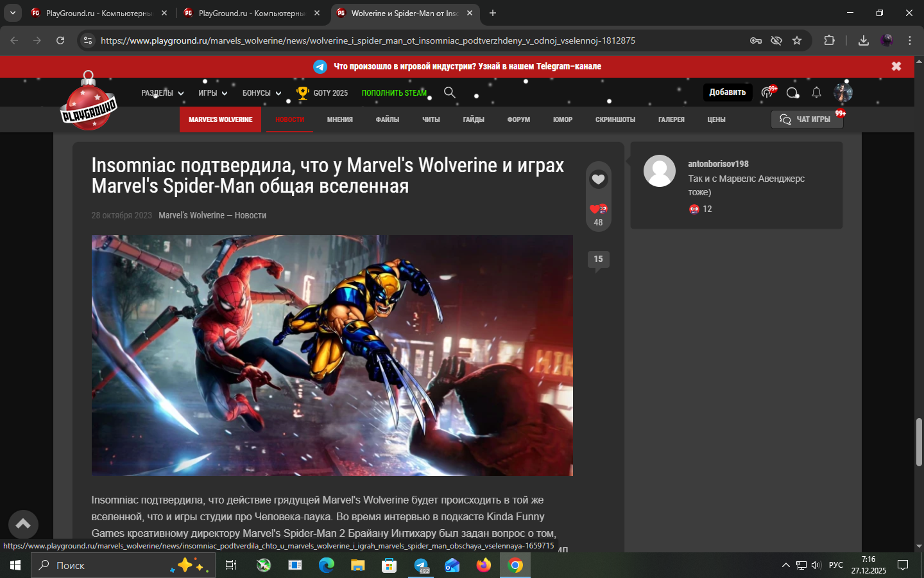This screenshot has width=924, height=578.
Task: Open Firefox from the taskbar
Action: coord(483,565)
